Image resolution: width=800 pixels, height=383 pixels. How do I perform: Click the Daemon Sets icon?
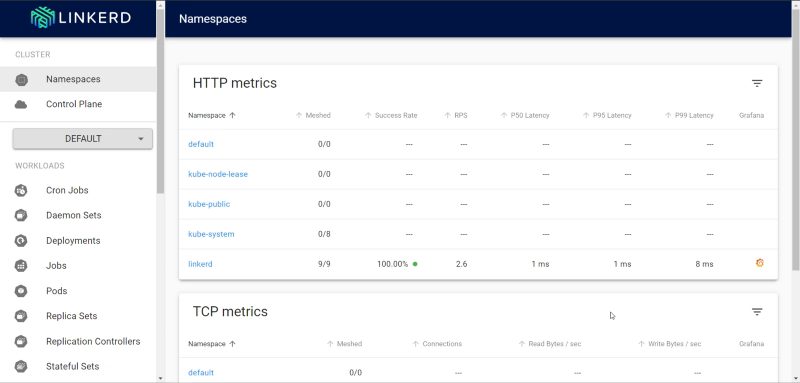21,215
